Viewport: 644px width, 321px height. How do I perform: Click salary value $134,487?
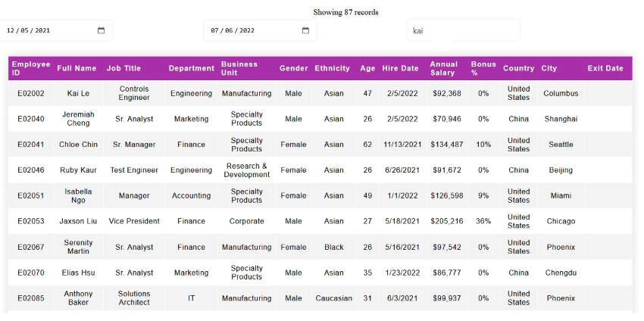447,145
